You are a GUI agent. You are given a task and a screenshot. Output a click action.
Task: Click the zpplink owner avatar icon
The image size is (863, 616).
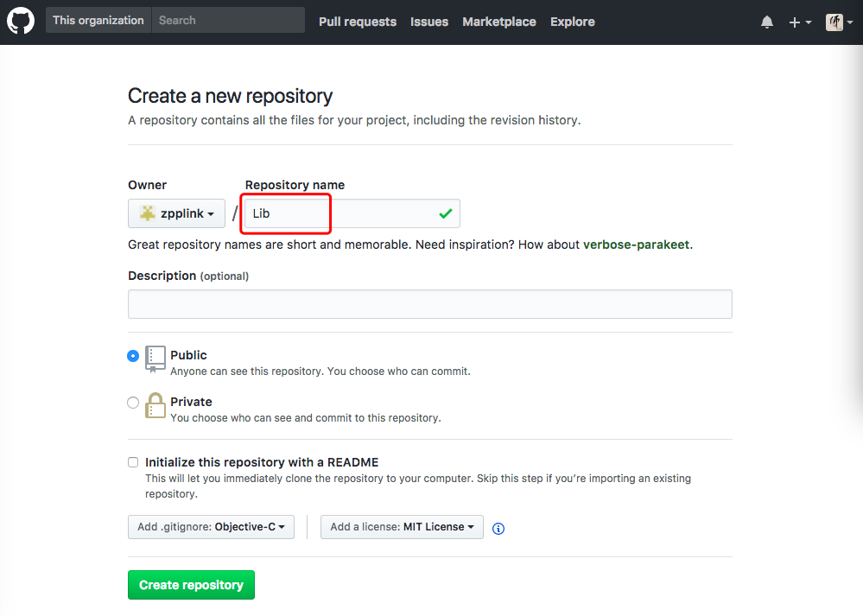148,213
